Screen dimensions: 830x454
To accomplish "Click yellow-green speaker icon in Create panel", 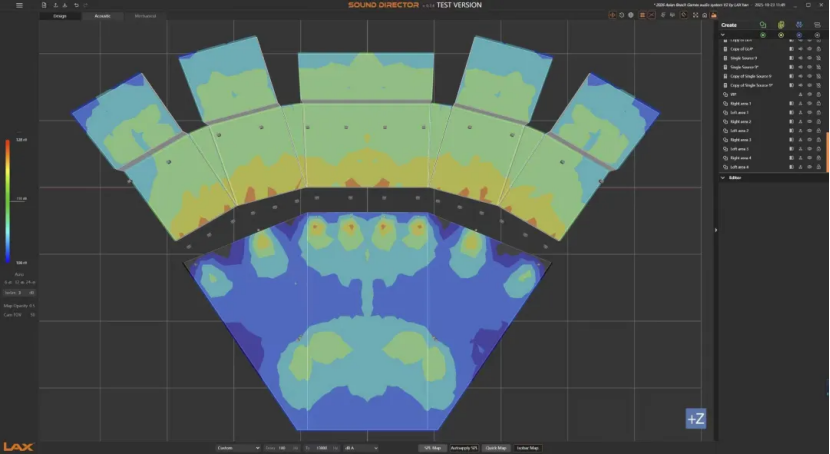I will 781,25.
